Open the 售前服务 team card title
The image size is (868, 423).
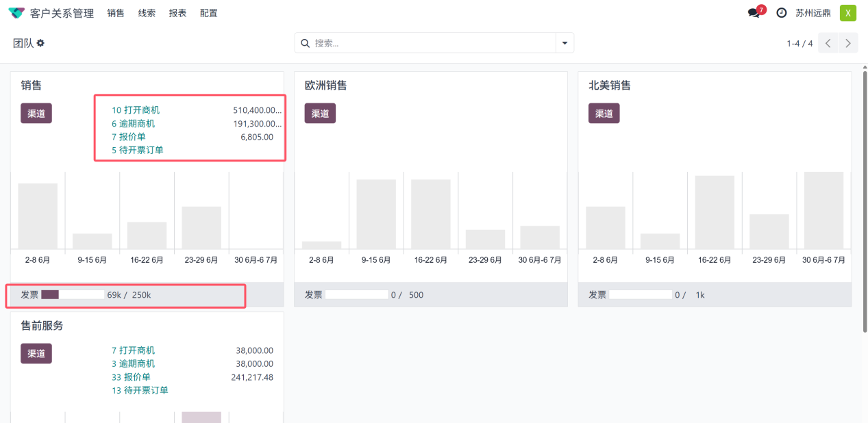point(42,326)
